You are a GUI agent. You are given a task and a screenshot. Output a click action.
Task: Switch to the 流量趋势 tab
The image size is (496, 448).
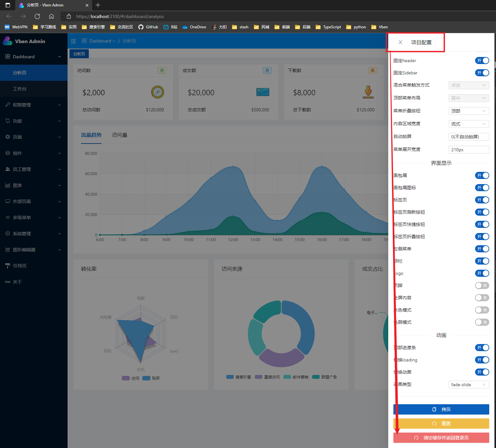pyautogui.click(x=91, y=135)
